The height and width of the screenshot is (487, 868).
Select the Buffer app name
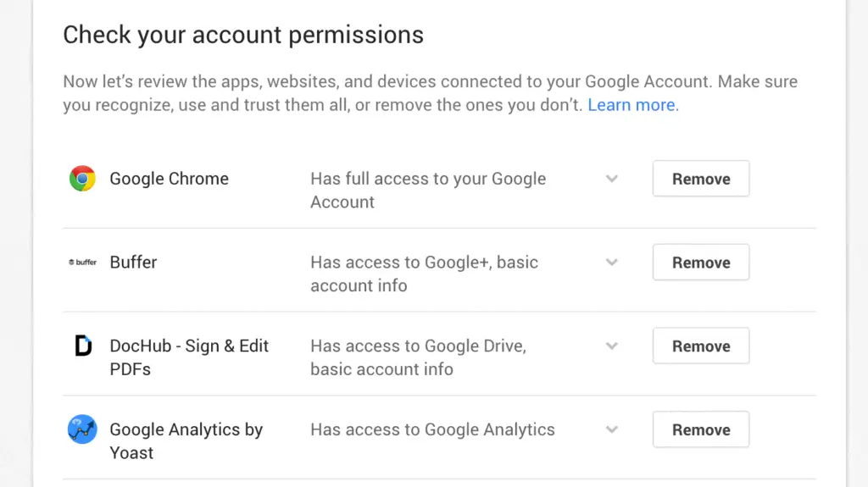coord(133,263)
